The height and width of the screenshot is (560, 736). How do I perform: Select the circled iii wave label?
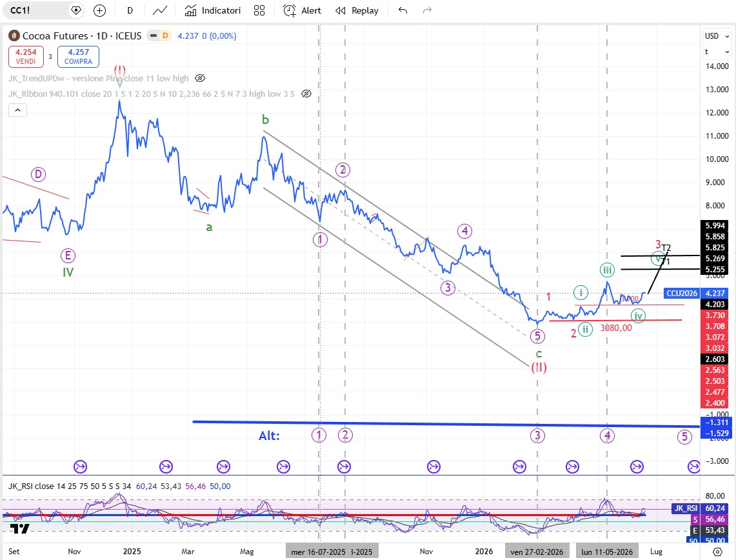(x=607, y=270)
